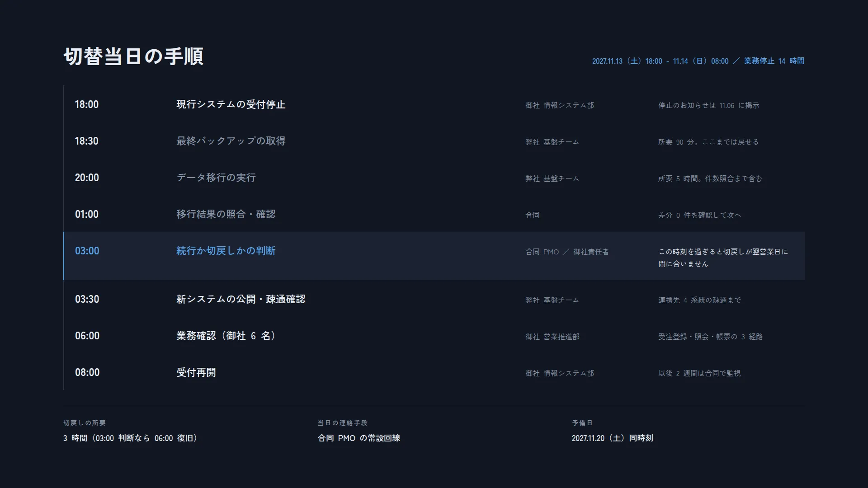Click the header date range 2027.11.13（土）18:00

click(x=627, y=61)
